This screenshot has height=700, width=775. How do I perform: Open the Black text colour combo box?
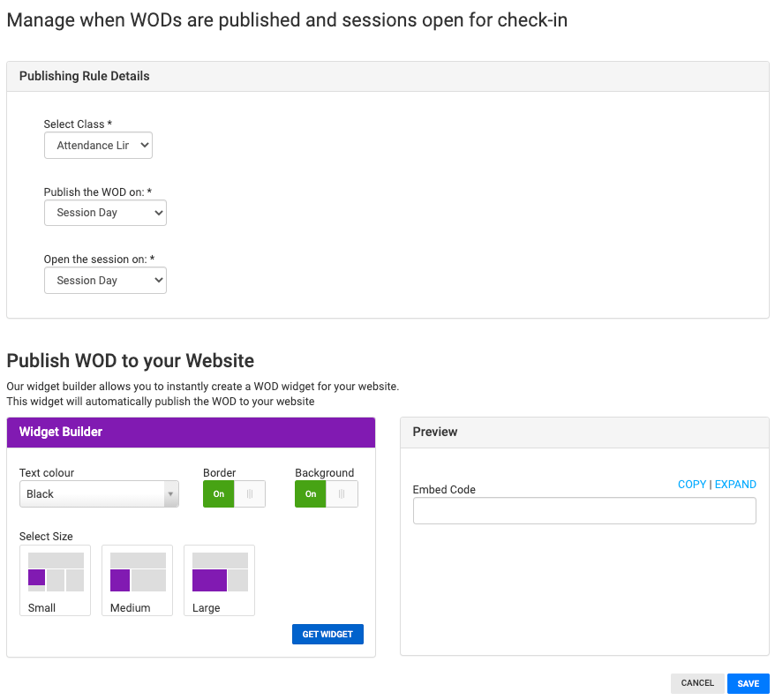92,494
